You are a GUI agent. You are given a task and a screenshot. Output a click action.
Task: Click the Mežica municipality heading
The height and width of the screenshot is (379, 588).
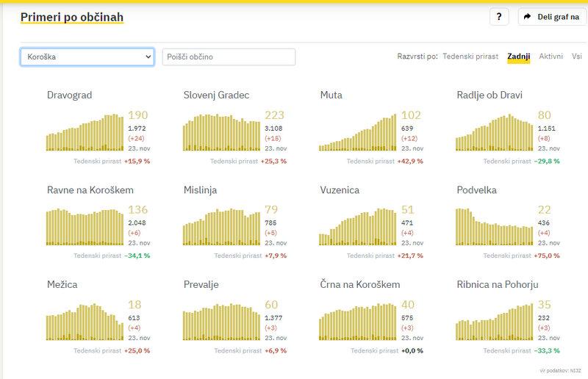click(62, 285)
